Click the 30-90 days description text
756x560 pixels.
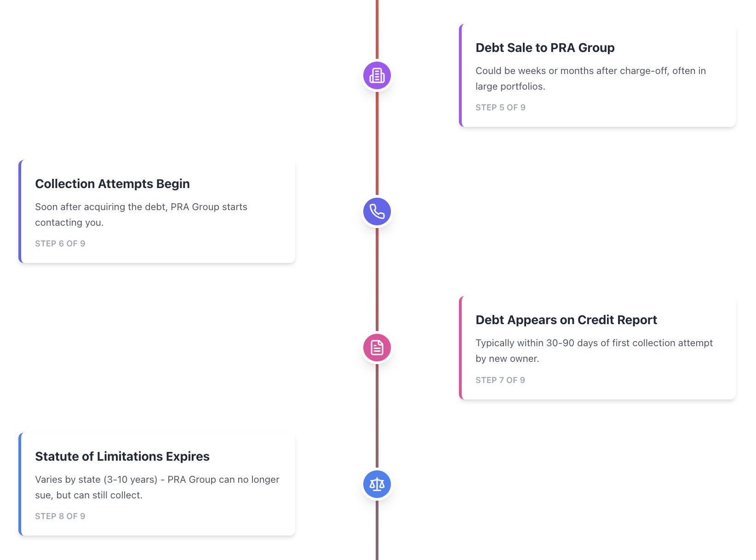594,351
